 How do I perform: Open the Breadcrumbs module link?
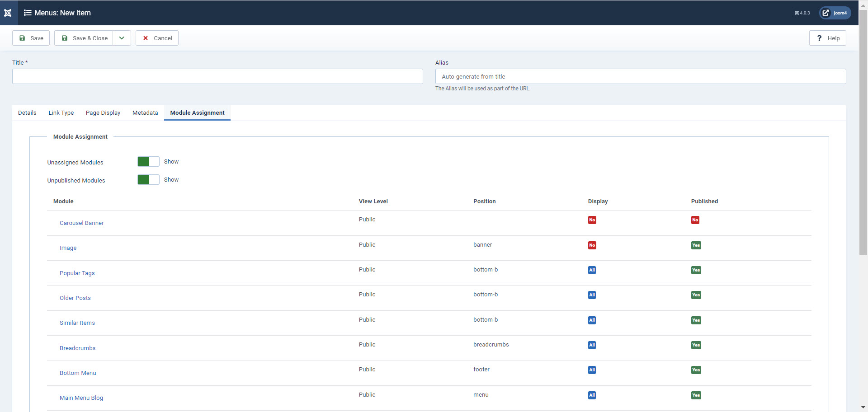[x=77, y=348]
